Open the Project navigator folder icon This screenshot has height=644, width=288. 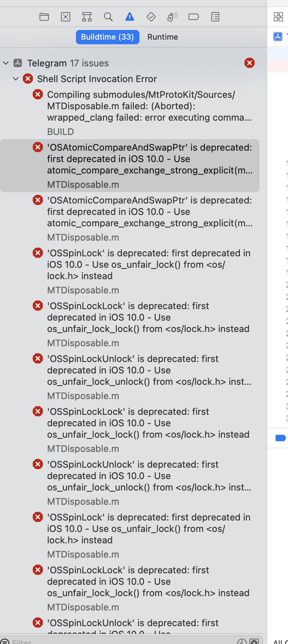tap(44, 16)
